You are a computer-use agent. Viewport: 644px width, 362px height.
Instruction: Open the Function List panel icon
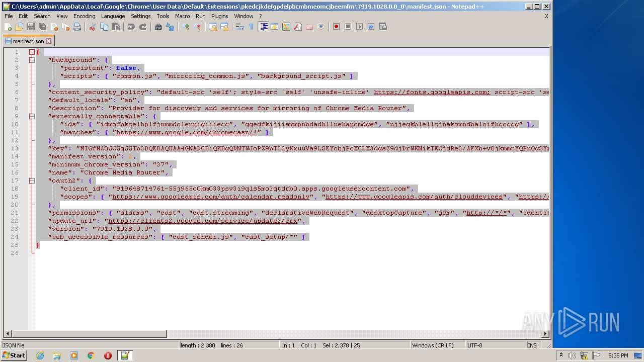point(298,27)
